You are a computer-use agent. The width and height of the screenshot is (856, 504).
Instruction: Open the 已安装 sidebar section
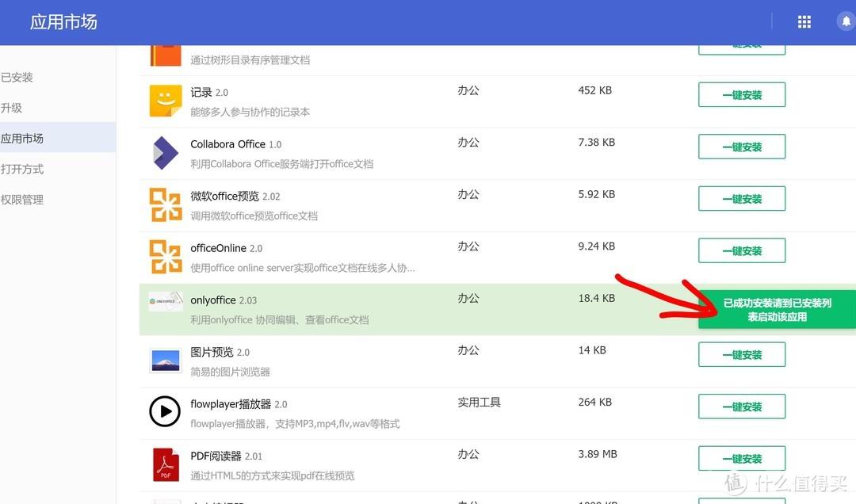point(17,78)
